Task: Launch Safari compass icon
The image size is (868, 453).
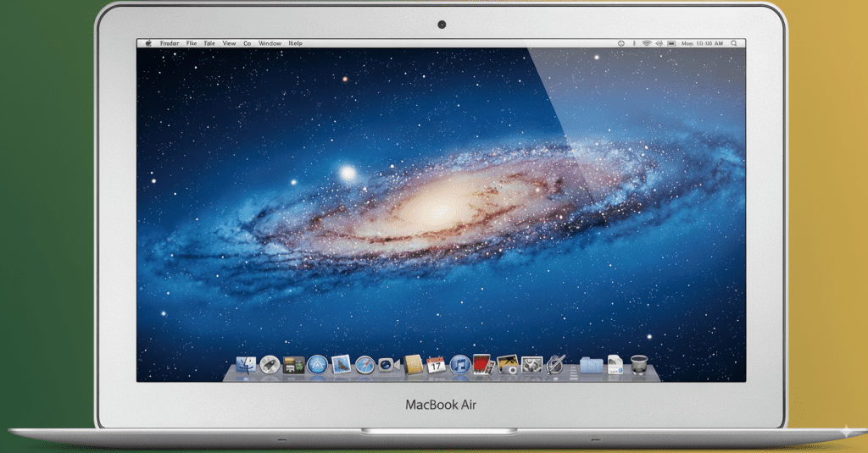Action: pyautogui.click(x=364, y=365)
